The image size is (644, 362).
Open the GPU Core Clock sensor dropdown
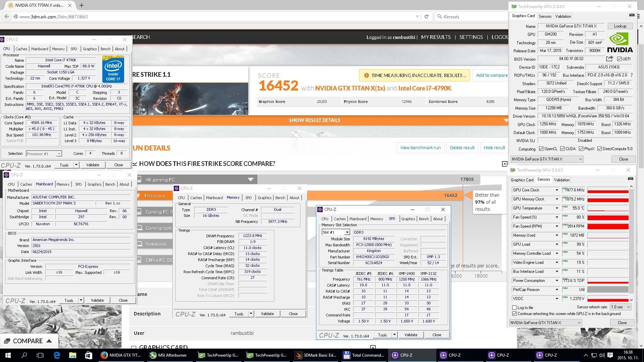tap(557, 190)
